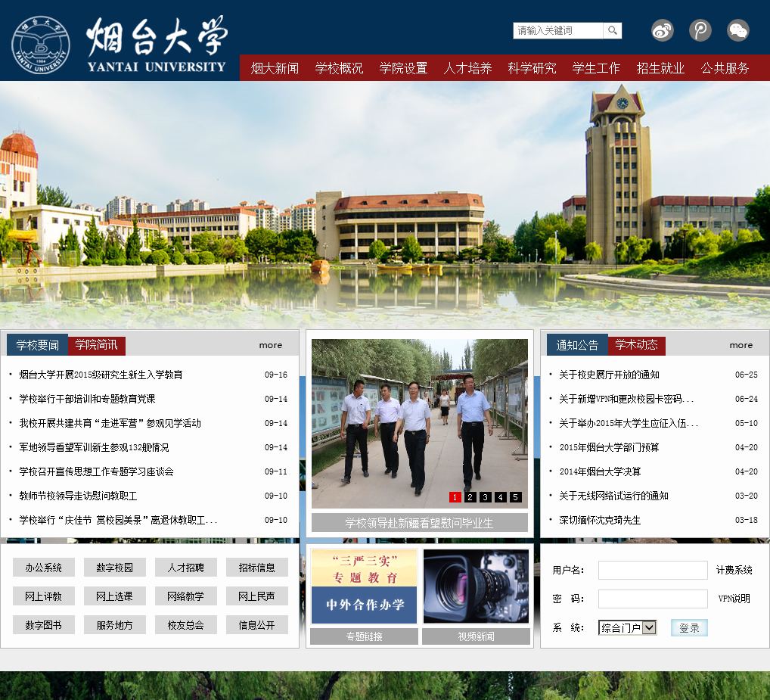Open the 公共服务 menu
Screen dimensions: 770x700
725,68
